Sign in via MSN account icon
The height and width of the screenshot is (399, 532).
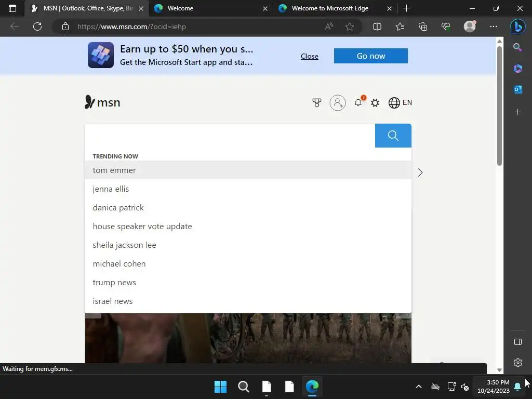pos(338,102)
